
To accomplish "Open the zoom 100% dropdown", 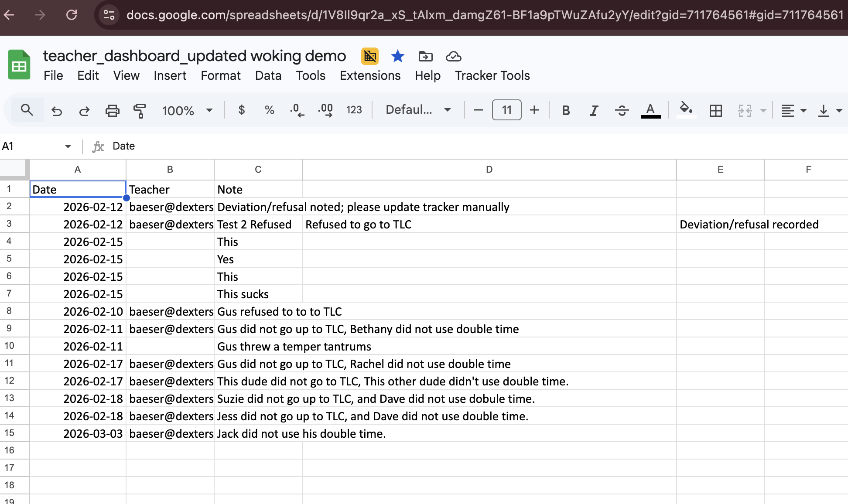I will click(x=187, y=111).
